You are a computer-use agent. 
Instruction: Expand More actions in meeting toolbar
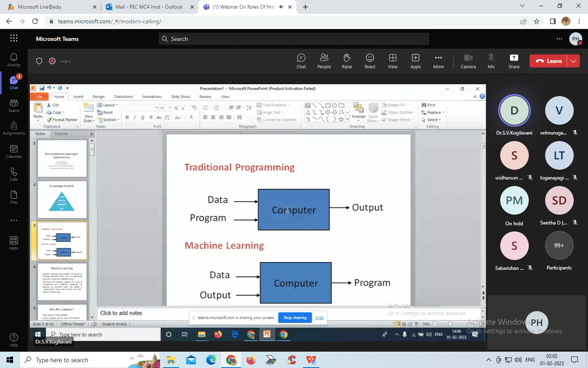[439, 61]
